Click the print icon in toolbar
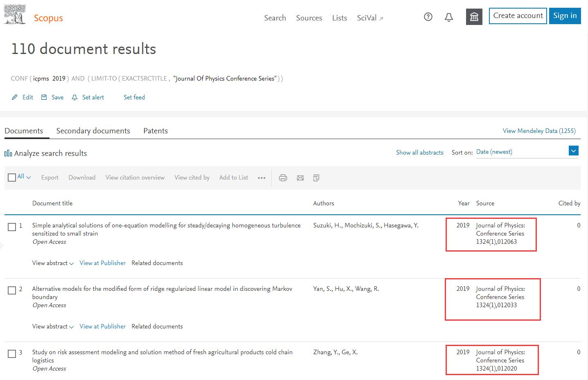 coord(283,178)
